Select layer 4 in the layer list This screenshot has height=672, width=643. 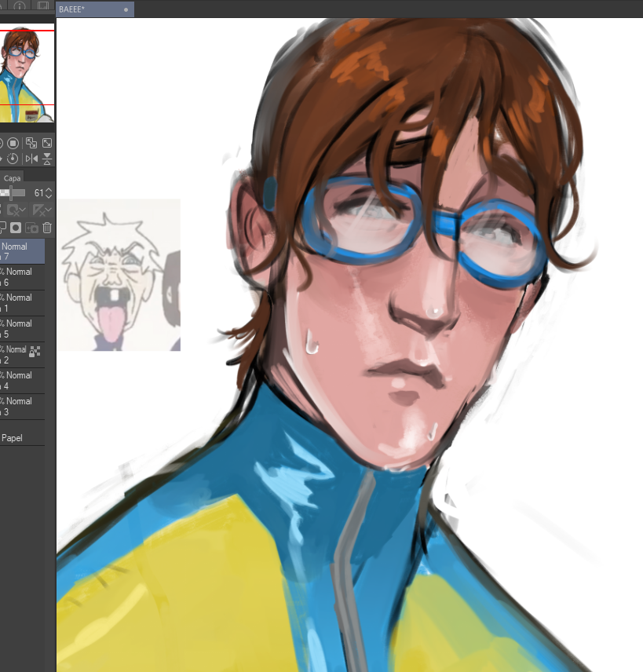(22, 381)
